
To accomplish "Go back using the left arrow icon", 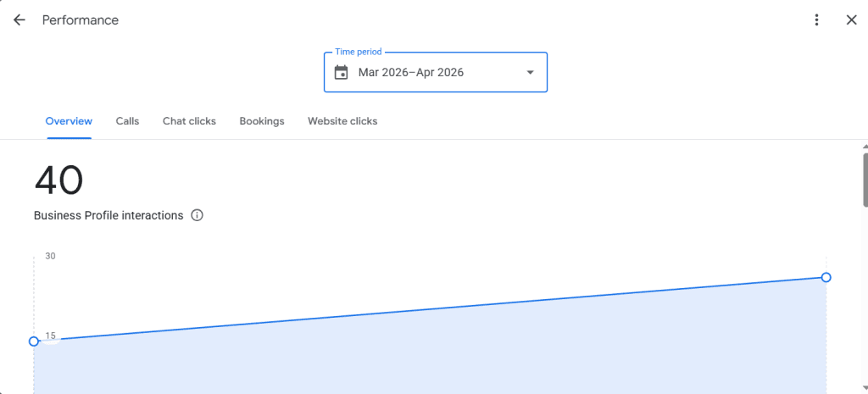I will 19,20.
